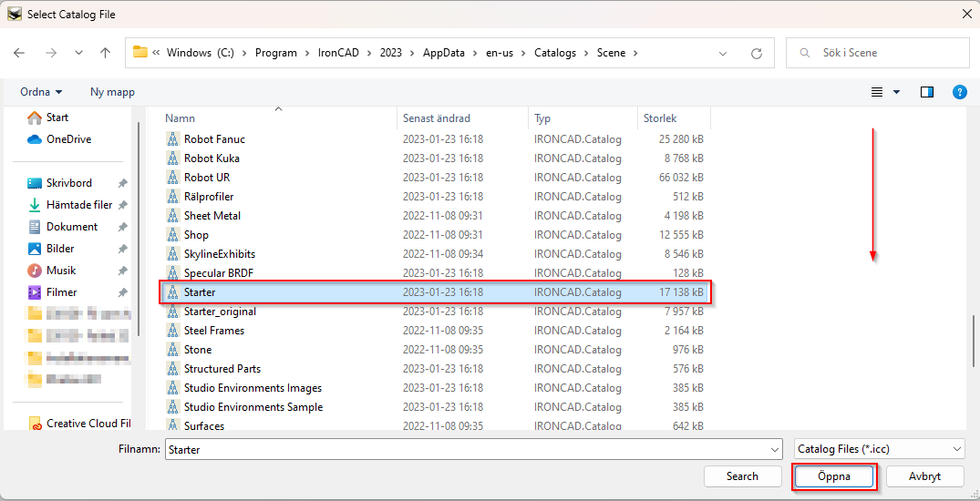Image resolution: width=980 pixels, height=501 pixels.
Task: Expand the view options dropdown arrow
Action: click(896, 92)
